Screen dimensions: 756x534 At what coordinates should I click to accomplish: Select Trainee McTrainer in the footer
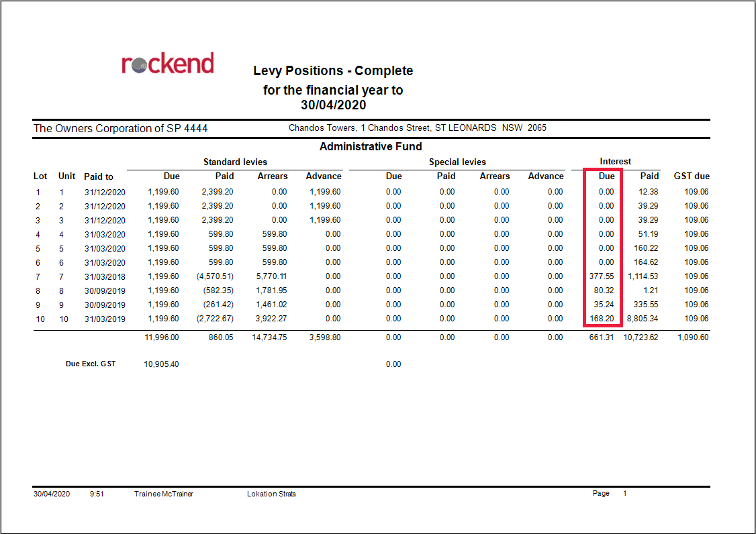click(163, 494)
